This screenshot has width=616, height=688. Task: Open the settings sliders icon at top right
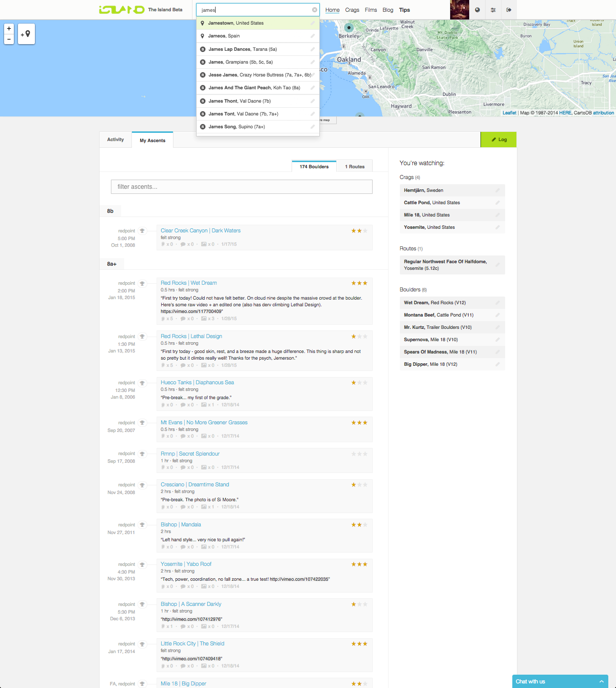tap(493, 10)
